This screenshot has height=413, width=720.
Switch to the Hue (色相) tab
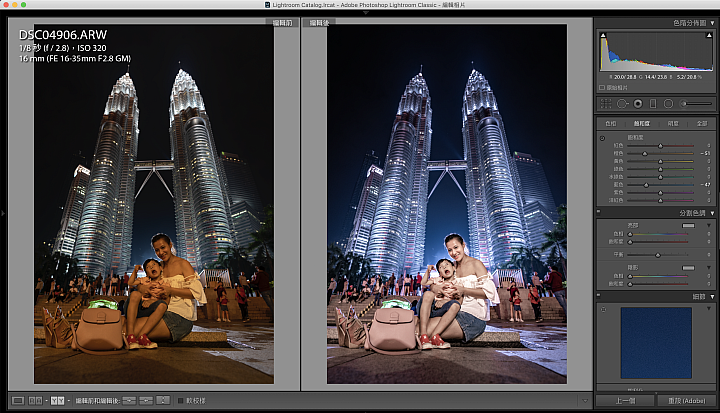tap(611, 123)
